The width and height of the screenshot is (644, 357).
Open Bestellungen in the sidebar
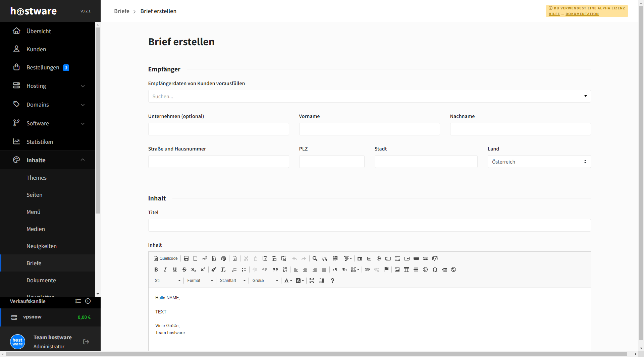(x=43, y=67)
